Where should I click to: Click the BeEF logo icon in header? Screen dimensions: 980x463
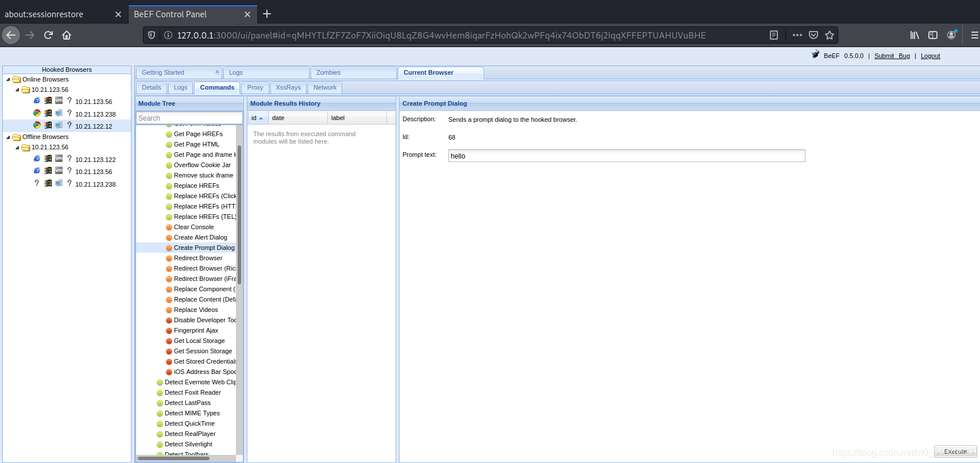pyautogui.click(x=815, y=54)
